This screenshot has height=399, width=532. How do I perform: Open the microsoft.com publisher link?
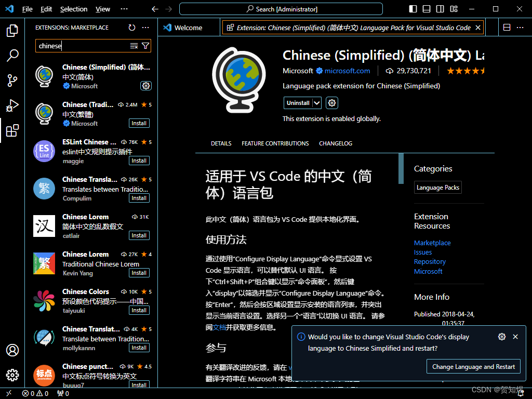pyautogui.click(x=347, y=71)
